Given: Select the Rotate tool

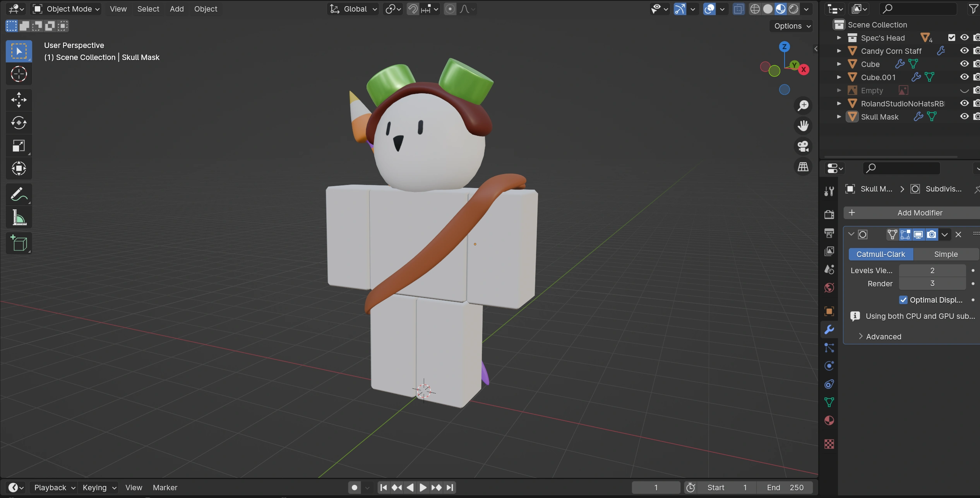Looking at the screenshot, I should click(19, 123).
